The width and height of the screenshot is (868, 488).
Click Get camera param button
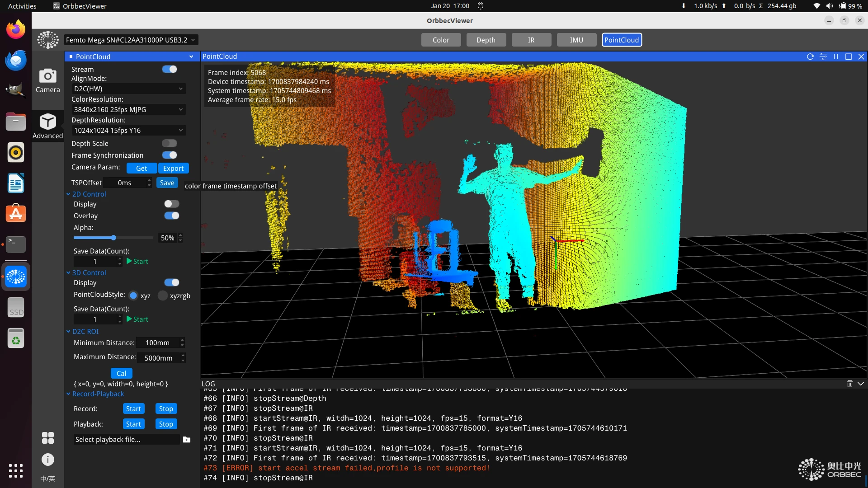pyautogui.click(x=142, y=168)
